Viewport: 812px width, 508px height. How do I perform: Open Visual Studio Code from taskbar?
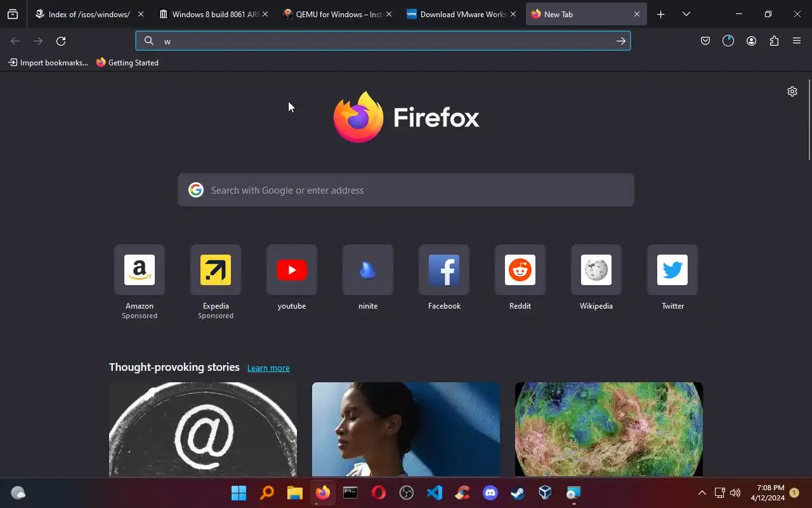pos(435,493)
